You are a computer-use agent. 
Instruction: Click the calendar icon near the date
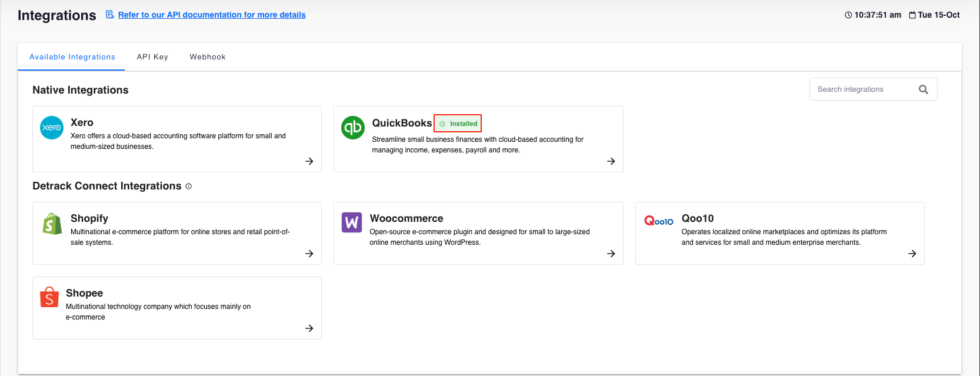pos(912,15)
